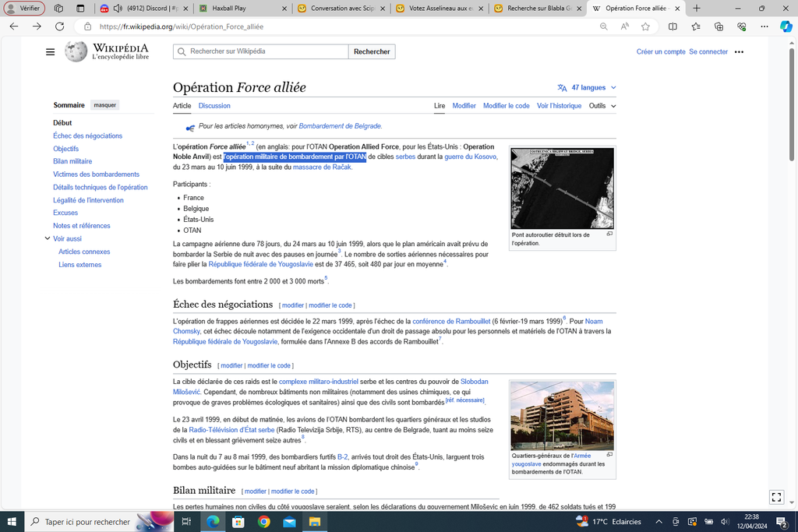Open Voir l'historique tab

click(x=559, y=106)
